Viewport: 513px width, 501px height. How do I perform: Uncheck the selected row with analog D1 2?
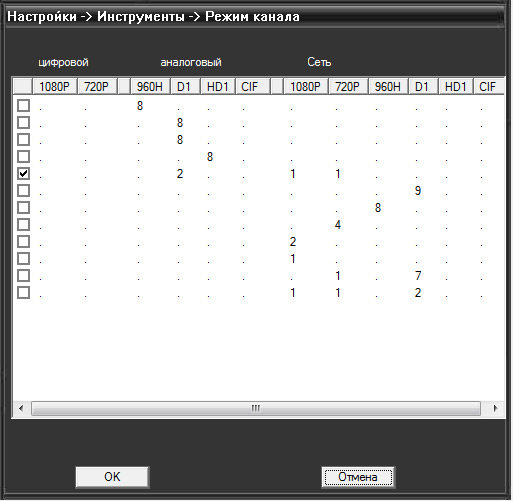click(23, 174)
